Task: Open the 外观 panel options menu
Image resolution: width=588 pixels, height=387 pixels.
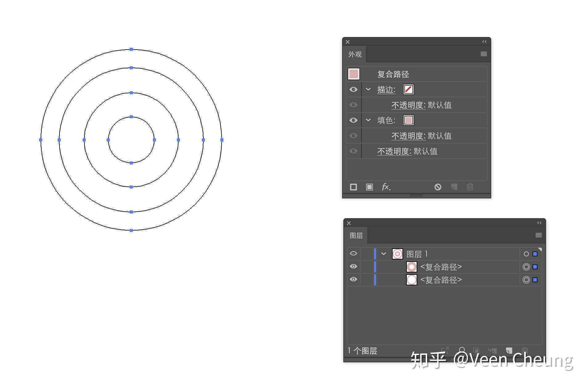Action: coord(484,54)
